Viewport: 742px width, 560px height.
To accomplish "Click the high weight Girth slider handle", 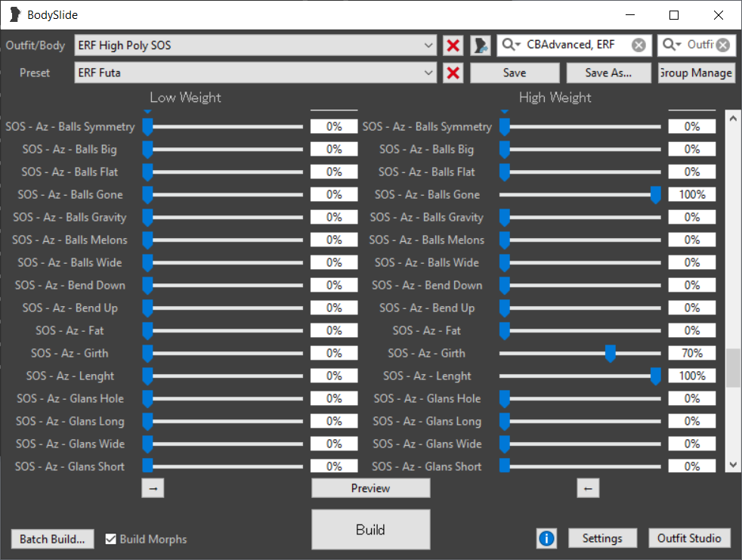I will tap(610, 353).
